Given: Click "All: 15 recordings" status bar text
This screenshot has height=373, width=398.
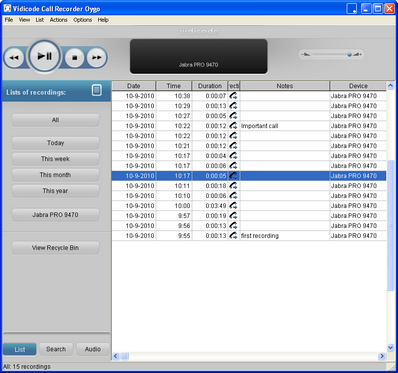Looking at the screenshot, I should [x=27, y=367].
